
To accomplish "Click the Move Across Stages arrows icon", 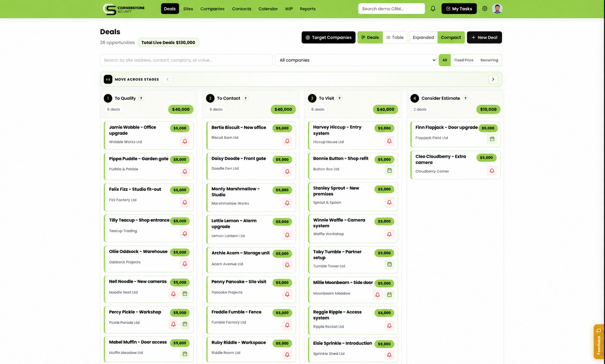I will (108, 79).
